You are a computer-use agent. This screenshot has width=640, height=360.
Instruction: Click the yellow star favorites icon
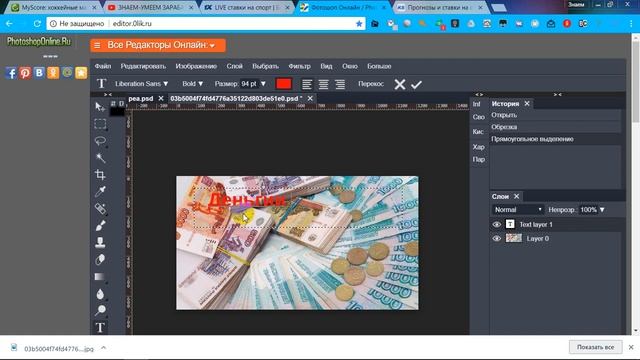pos(81,73)
